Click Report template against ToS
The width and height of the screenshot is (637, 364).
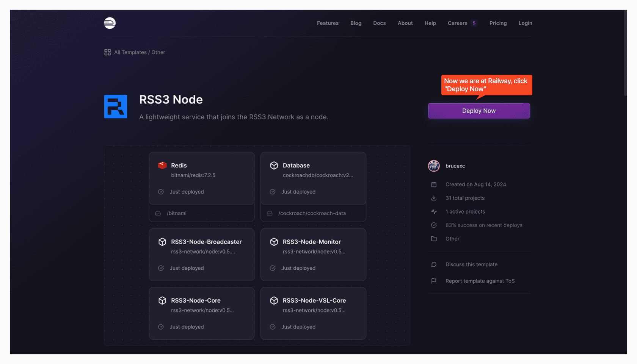(x=480, y=281)
